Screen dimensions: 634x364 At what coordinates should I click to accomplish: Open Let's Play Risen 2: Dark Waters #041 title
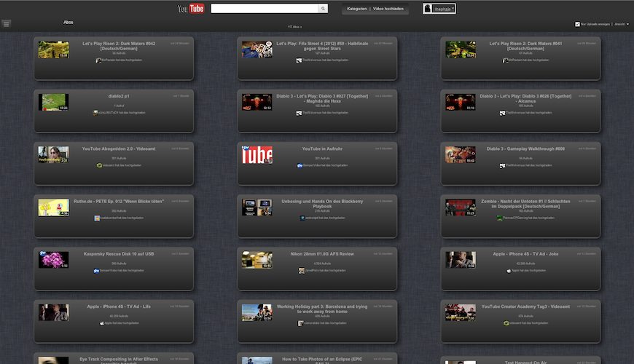525,46
